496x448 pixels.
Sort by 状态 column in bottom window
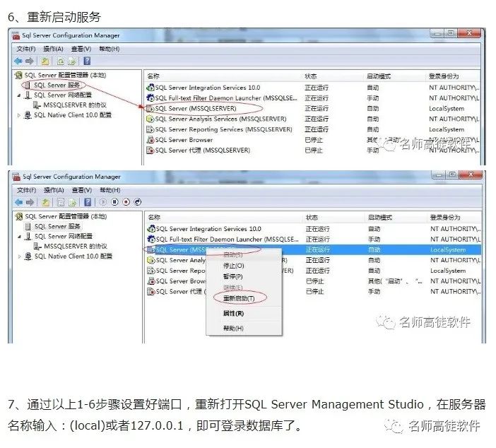tap(312, 218)
